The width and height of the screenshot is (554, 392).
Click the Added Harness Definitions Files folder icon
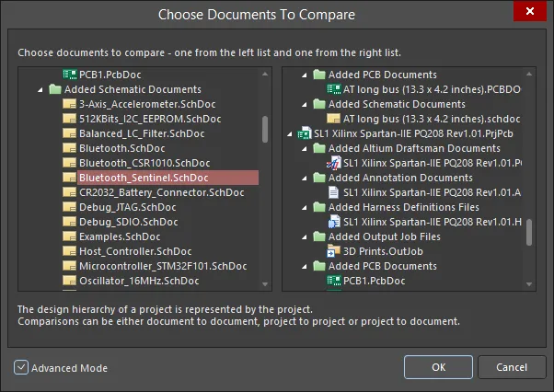coord(319,207)
